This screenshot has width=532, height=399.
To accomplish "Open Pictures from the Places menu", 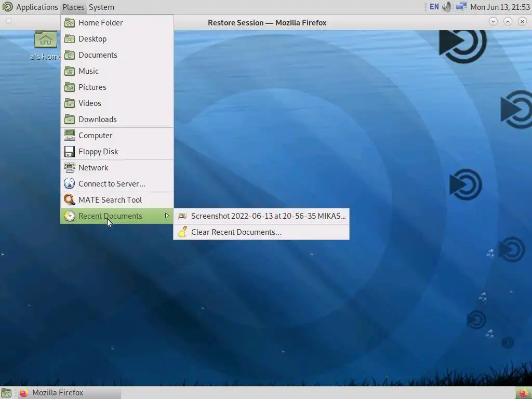I will pyautogui.click(x=117, y=87).
